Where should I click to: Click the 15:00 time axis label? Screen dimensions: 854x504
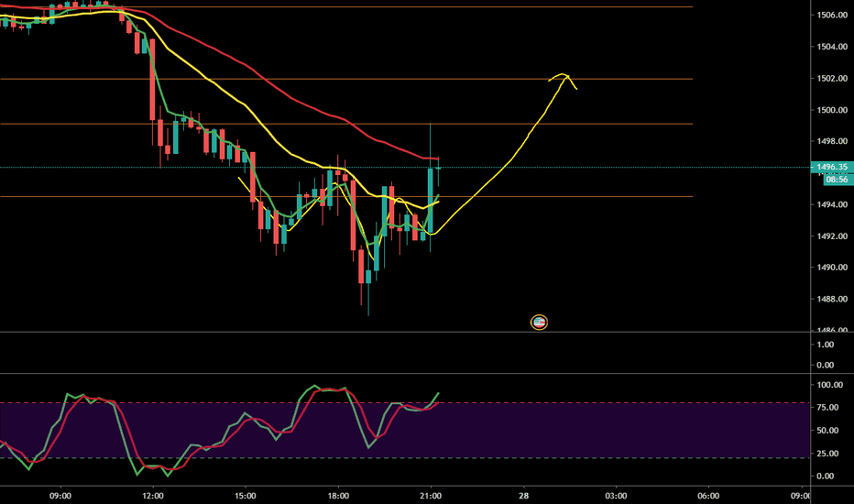[x=245, y=496]
